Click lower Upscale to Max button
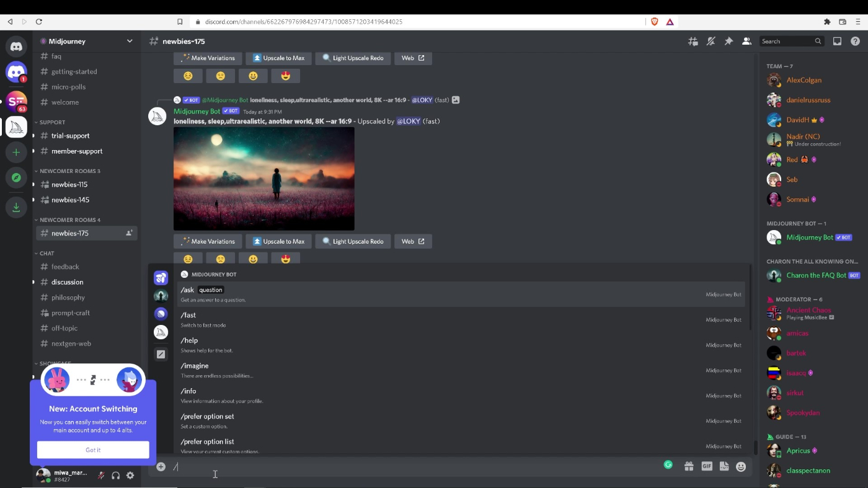 278,241
